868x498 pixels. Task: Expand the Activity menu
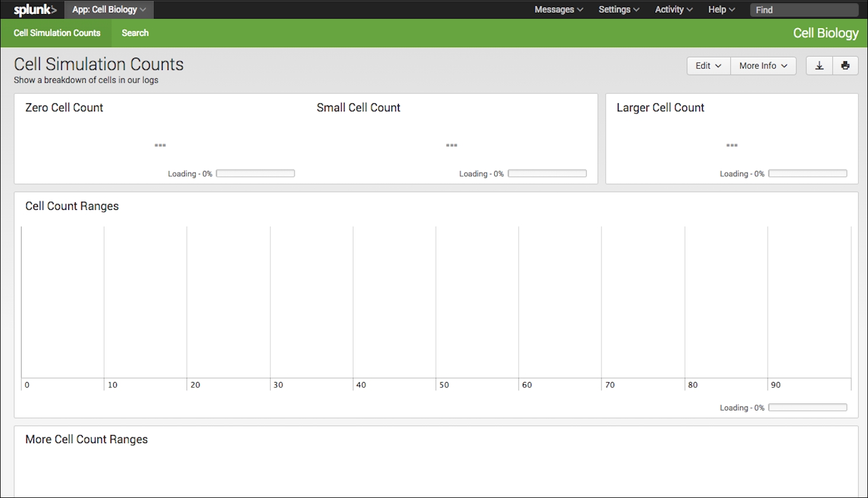(x=673, y=10)
